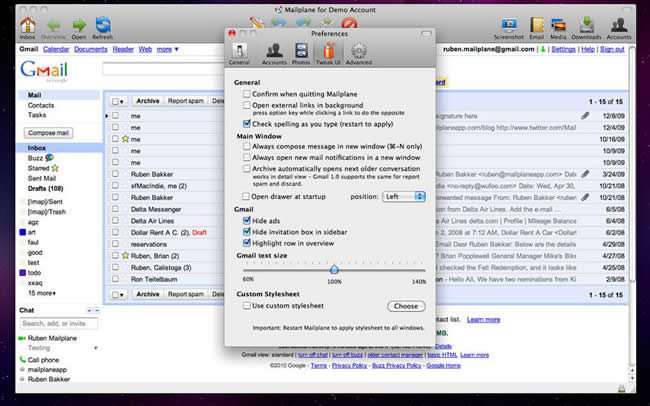Uncheck Check spelling as you type
Viewport: 650px width, 406px height.
[x=247, y=124]
